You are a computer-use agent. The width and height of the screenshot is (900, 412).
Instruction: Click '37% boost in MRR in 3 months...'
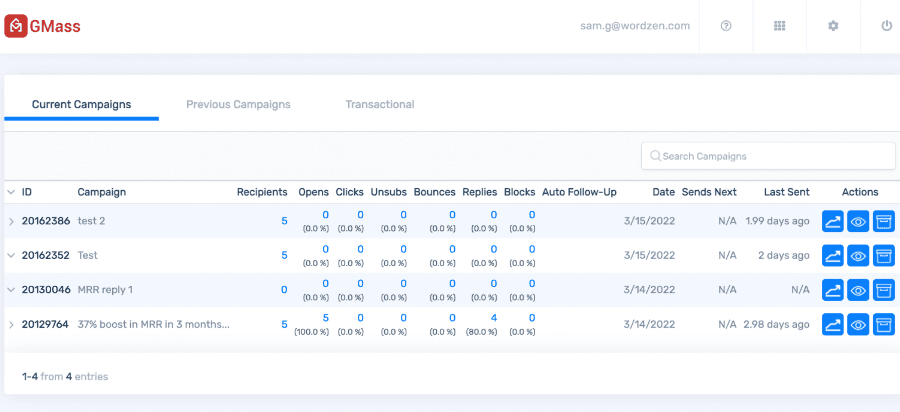pyautogui.click(x=154, y=324)
